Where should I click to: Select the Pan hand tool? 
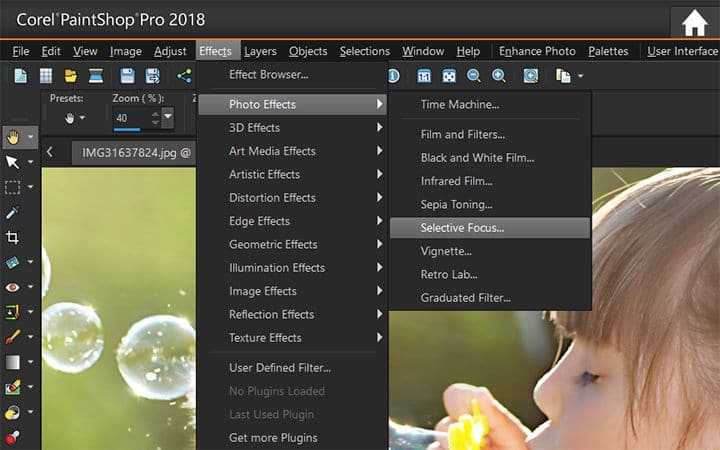[13, 137]
